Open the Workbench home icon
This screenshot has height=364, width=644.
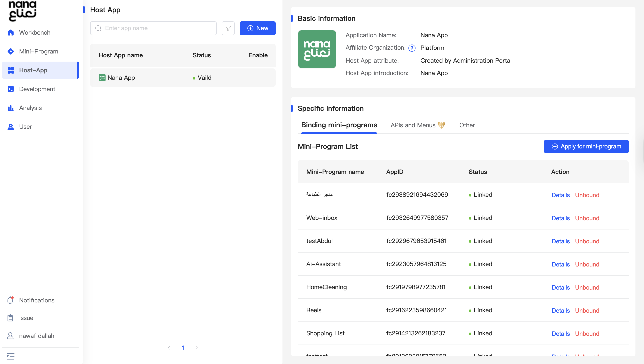point(10,33)
